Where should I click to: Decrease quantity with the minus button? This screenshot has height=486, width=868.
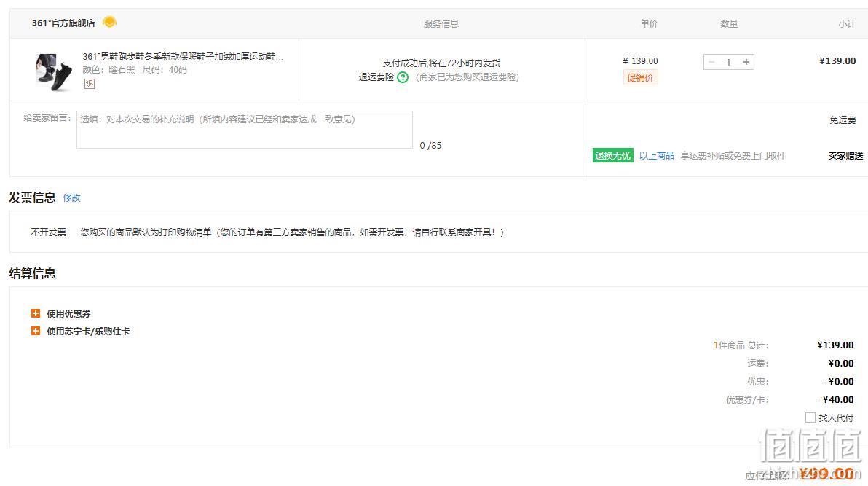point(712,62)
